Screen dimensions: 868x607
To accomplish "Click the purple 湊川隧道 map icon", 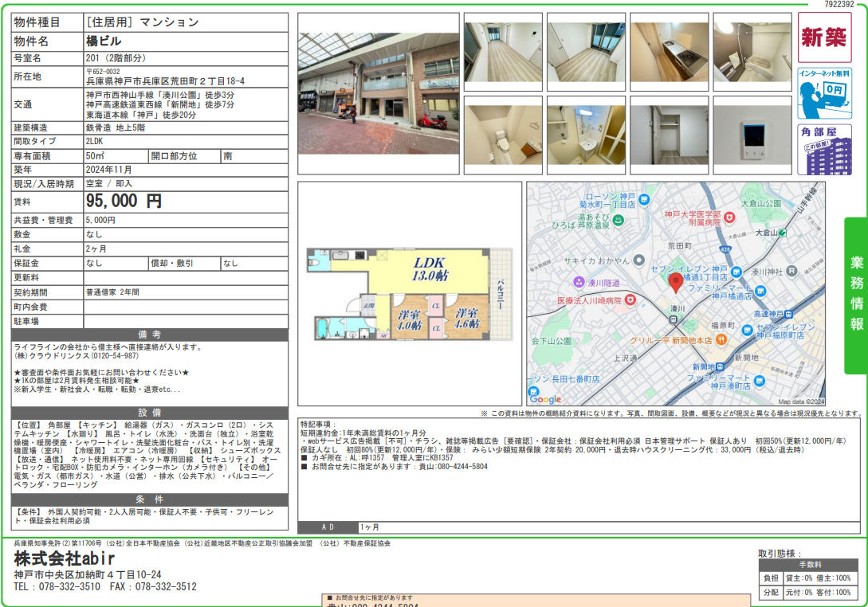I will (x=579, y=282).
